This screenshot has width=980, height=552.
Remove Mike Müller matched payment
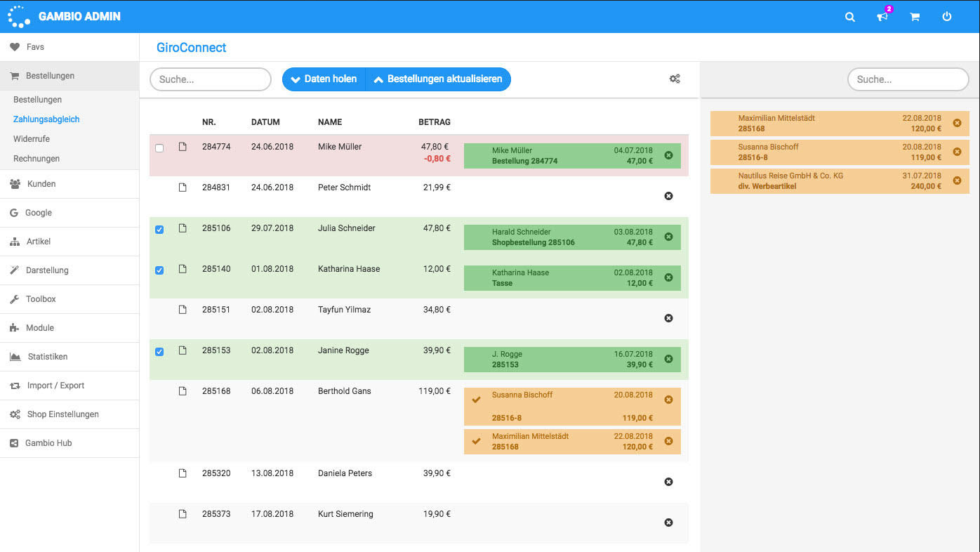[x=668, y=155]
